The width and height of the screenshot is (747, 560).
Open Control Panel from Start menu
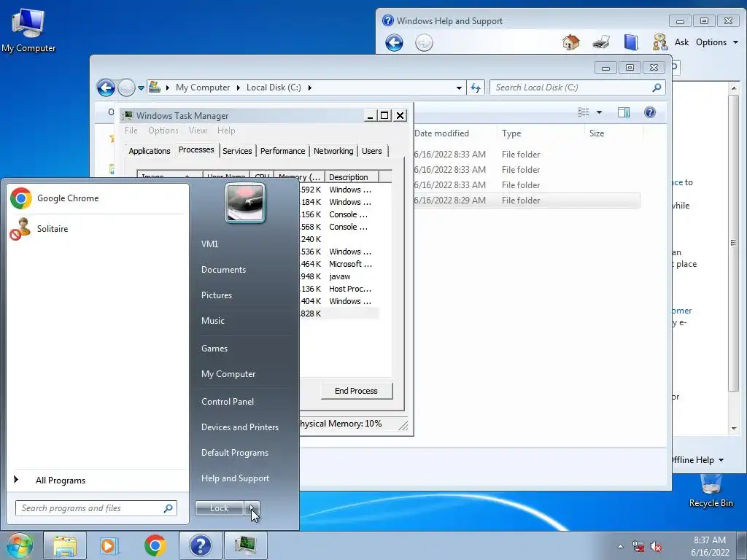click(228, 402)
